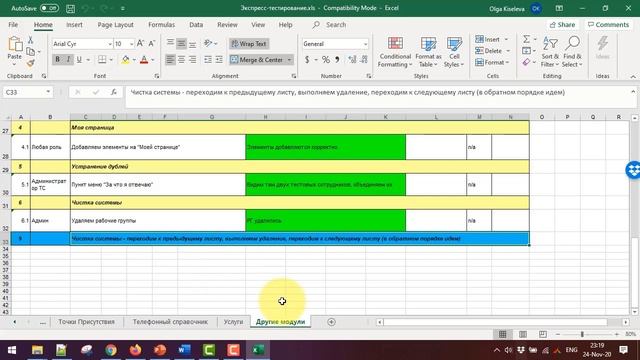Click the Save icon in title bar
640x360 pixels.
pos(71,8)
